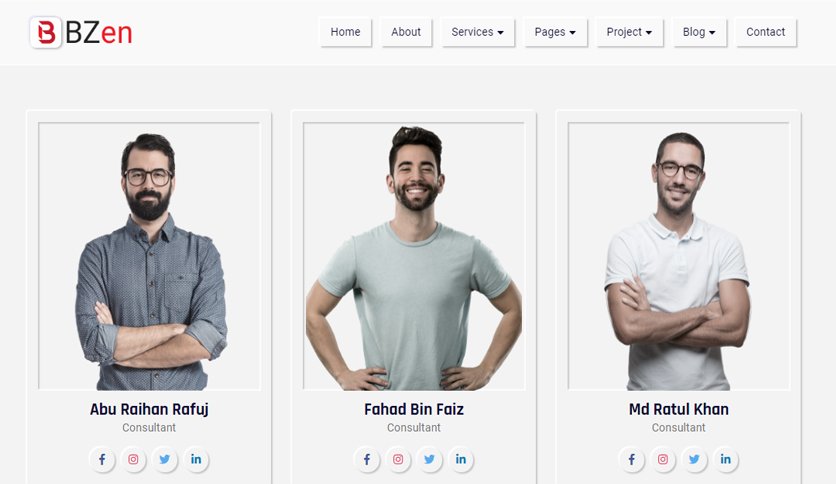Image resolution: width=836 pixels, height=484 pixels.
Task: Open the Project dropdown menu
Action: [629, 32]
